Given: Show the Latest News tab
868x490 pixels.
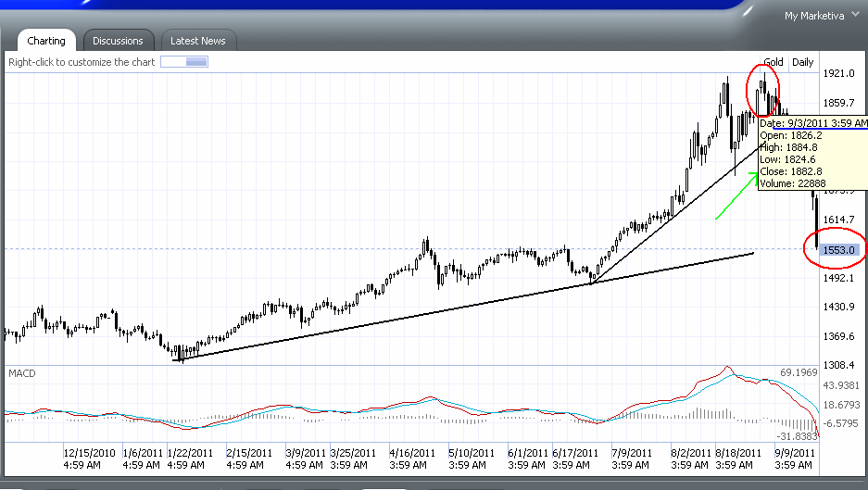Looking at the screenshot, I should 198,41.
